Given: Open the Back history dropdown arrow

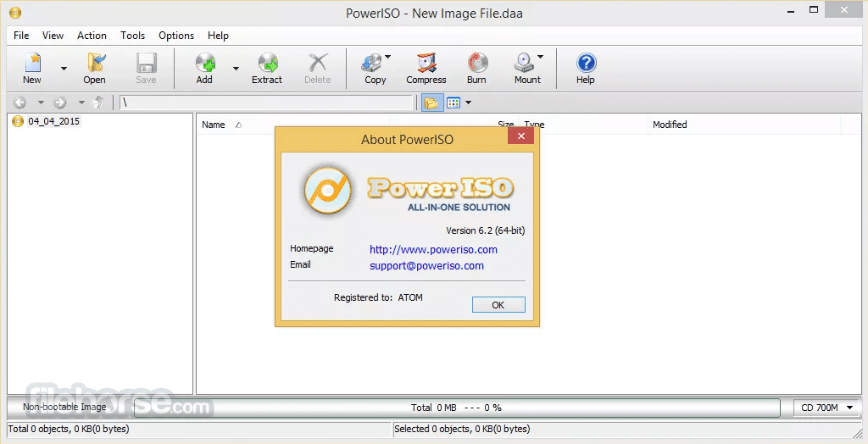Looking at the screenshot, I should (x=41, y=103).
